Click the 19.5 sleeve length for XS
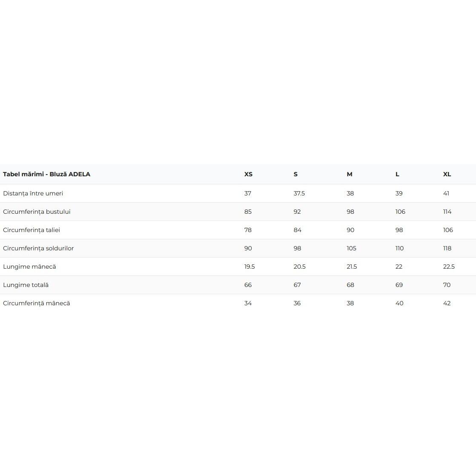 (x=249, y=267)
